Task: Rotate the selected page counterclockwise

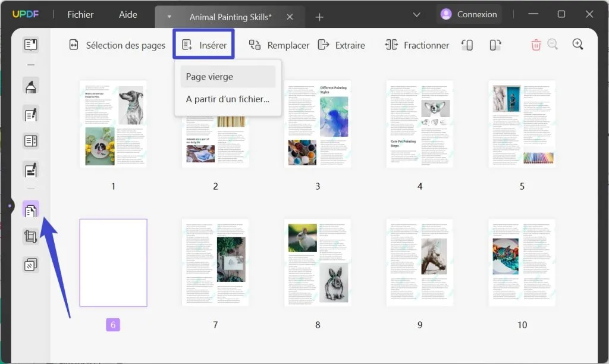Action: 467,45
